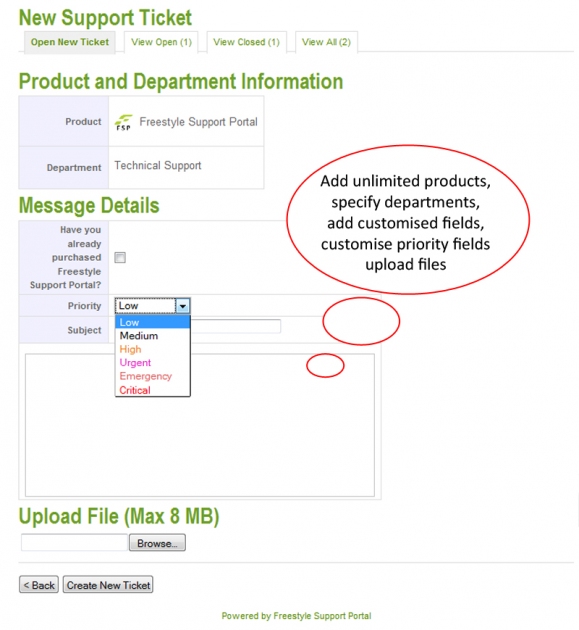The height and width of the screenshot is (630, 579).
Task: Click the Department row label
Action: 74,168
